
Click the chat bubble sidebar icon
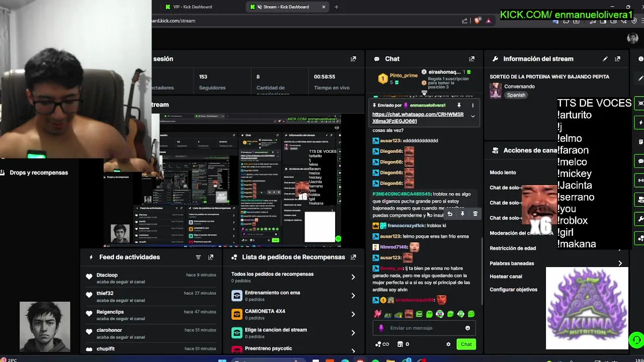(x=640, y=161)
